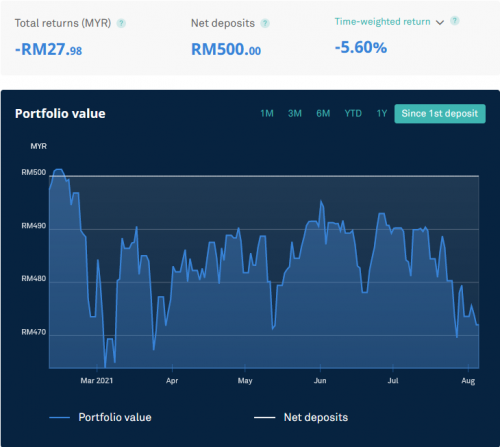
Task: Click the Mar 2021 axis marker
Action: point(97,381)
